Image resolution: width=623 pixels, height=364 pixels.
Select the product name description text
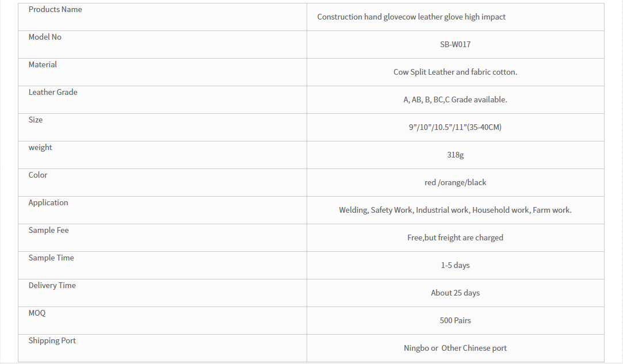[411, 17]
